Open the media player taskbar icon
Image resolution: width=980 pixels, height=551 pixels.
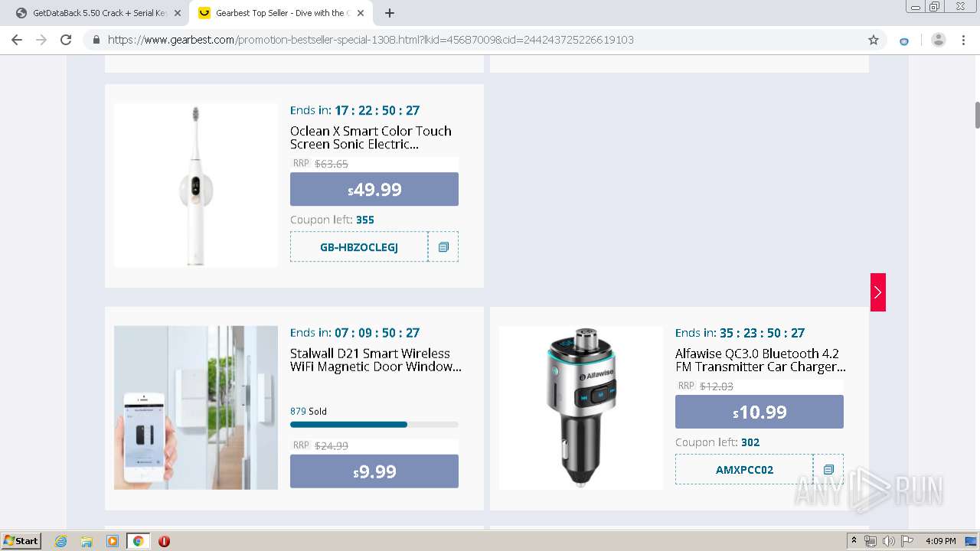tap(113, 541)
